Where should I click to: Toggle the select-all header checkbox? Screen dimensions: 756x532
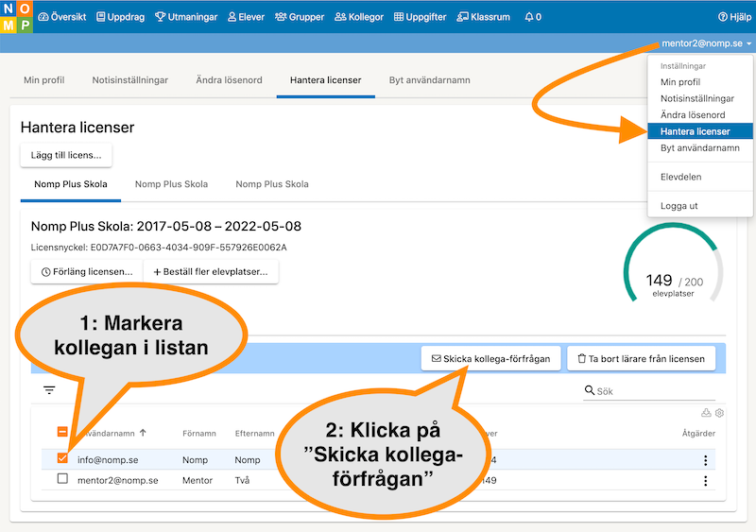pyautogui.click(x=62, y=432)
